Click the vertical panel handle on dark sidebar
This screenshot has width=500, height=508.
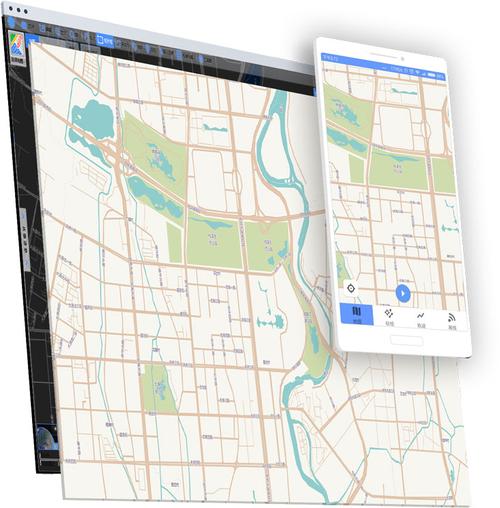point(25,239)
